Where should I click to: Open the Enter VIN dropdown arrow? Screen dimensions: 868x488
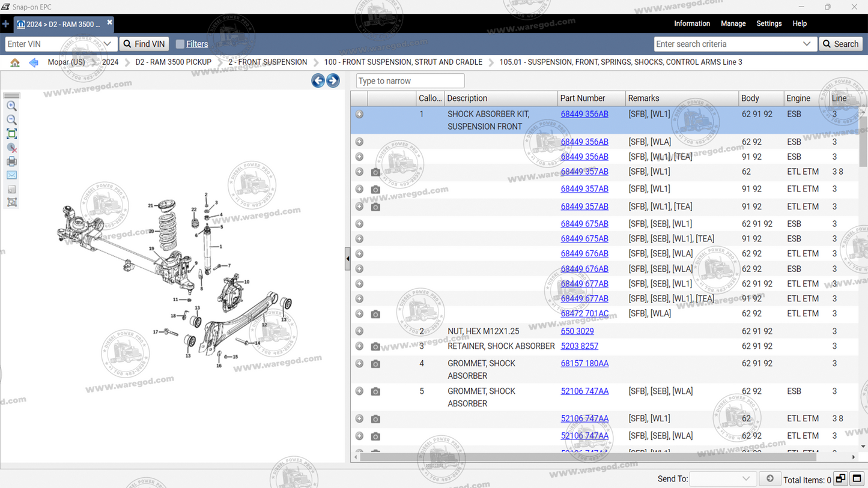click(108, 44)
